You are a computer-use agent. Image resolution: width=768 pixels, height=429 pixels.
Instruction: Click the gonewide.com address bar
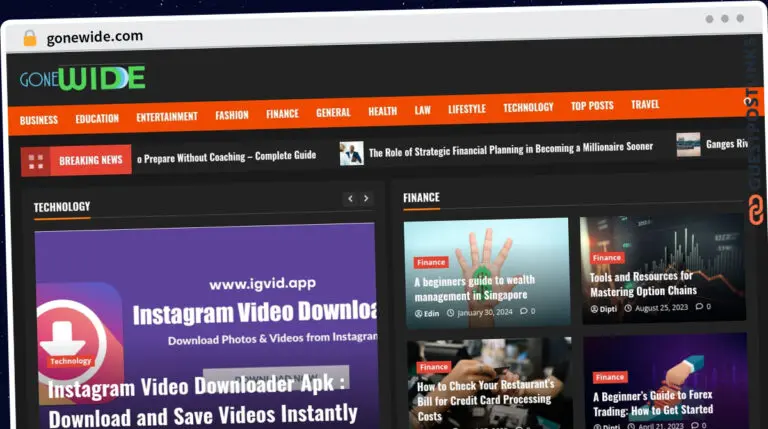tap(95, 37)
